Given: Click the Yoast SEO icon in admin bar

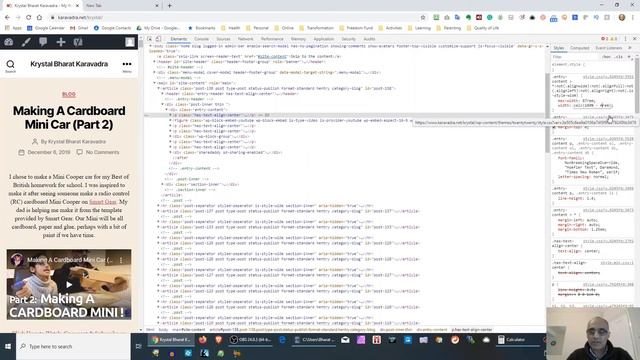Looking at the screenshot, I should pyautogui.click(x=78, y=42).
